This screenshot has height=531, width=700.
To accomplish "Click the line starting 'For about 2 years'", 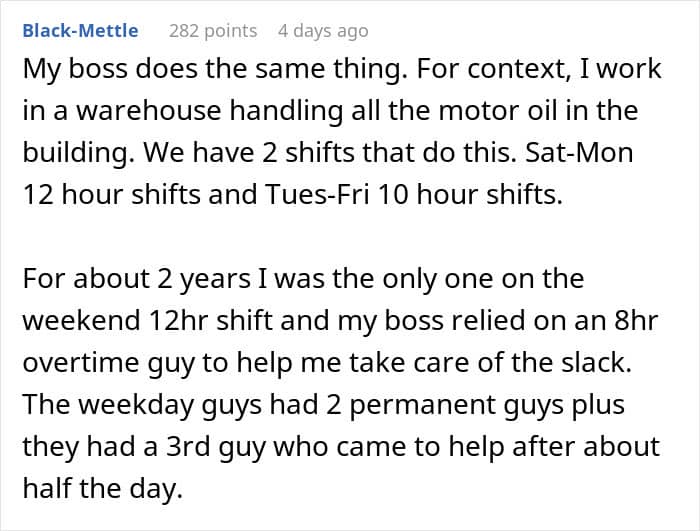I will click(x=303, y=280).
